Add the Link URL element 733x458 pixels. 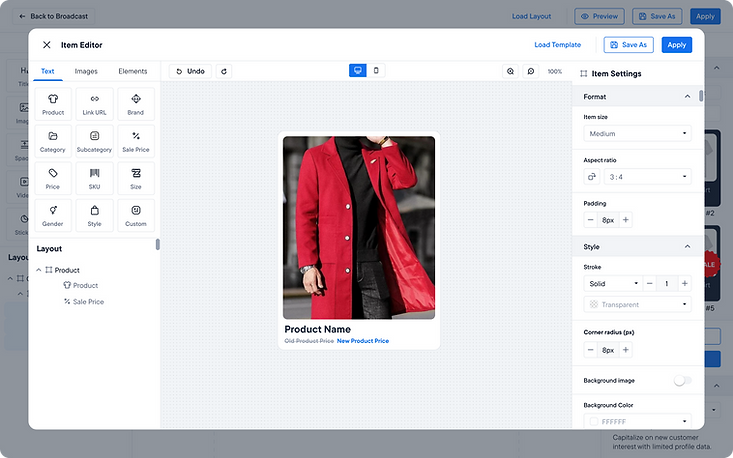94,104
